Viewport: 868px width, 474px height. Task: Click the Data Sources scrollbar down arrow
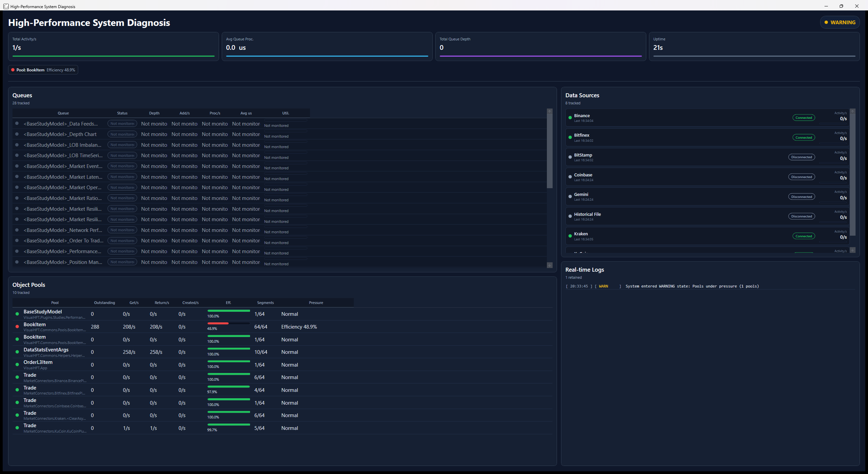pos(852,250)
